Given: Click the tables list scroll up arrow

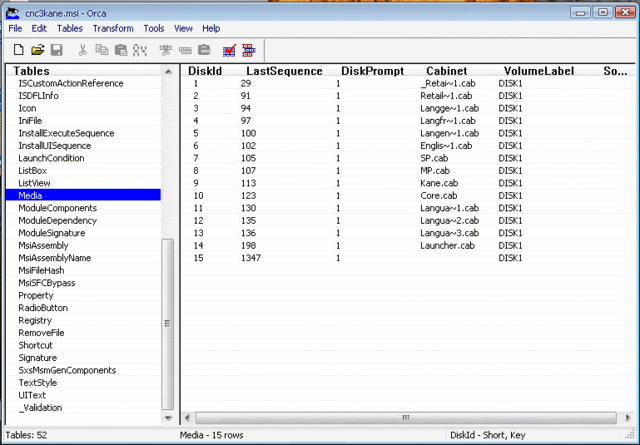Looking at the screenshot, I should pos(168,71).
